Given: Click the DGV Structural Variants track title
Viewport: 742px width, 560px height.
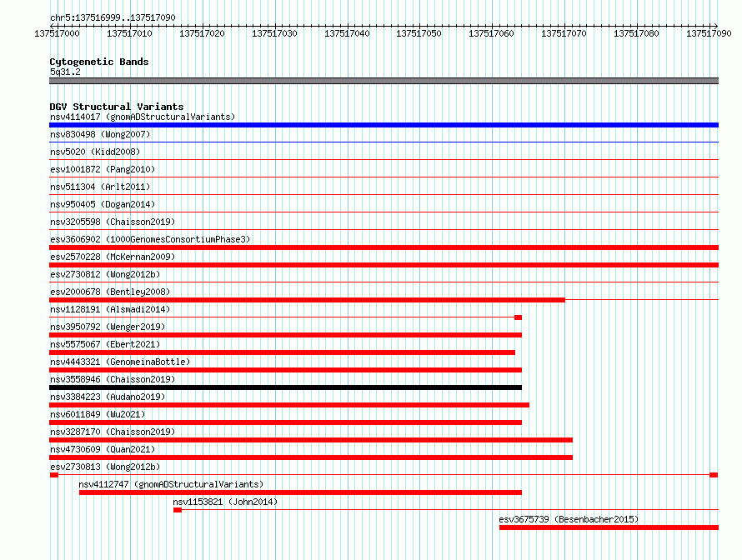Looking at the screenshot, I should 117,107.
